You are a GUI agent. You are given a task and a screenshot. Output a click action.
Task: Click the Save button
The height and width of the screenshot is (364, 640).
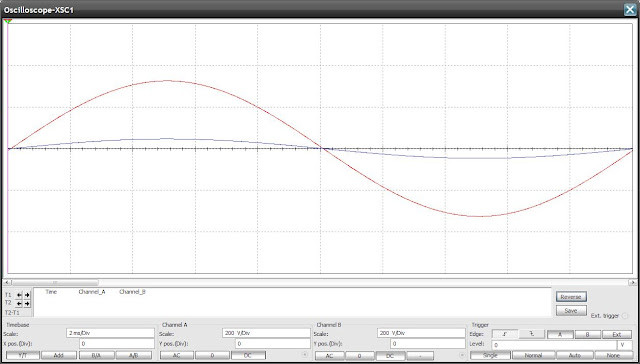(571, 311)
